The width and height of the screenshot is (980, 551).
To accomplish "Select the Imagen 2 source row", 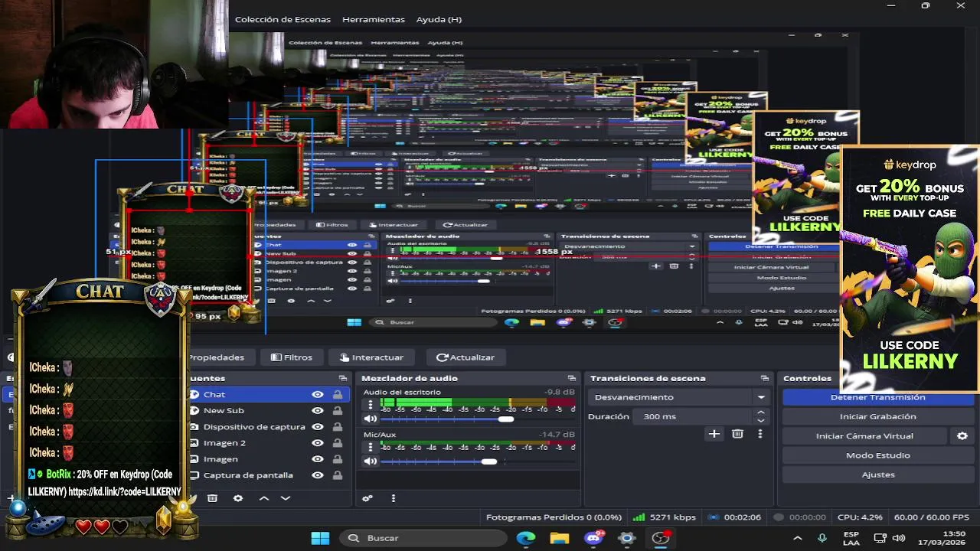I will click(269, 443).
